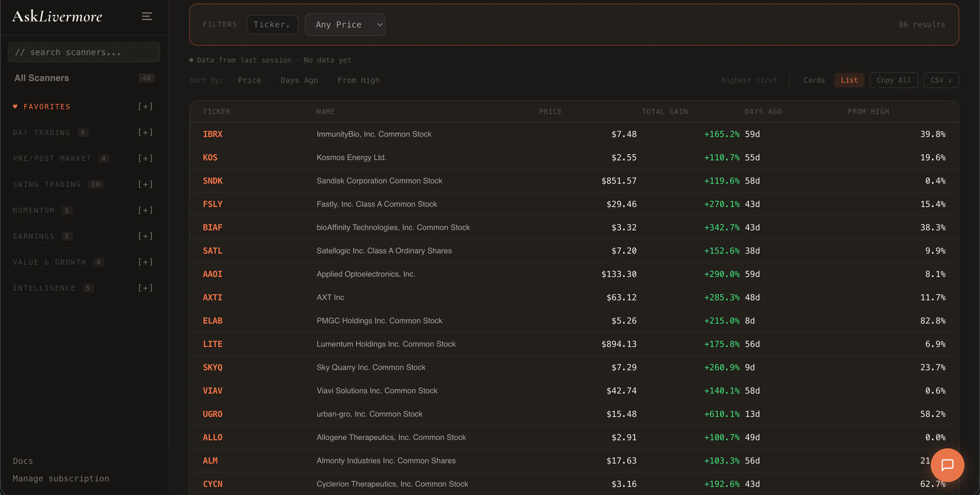The height and width of the screenshot is (495, 980).
Task: Open the VIAV ticker link
Action: [213, 390]
